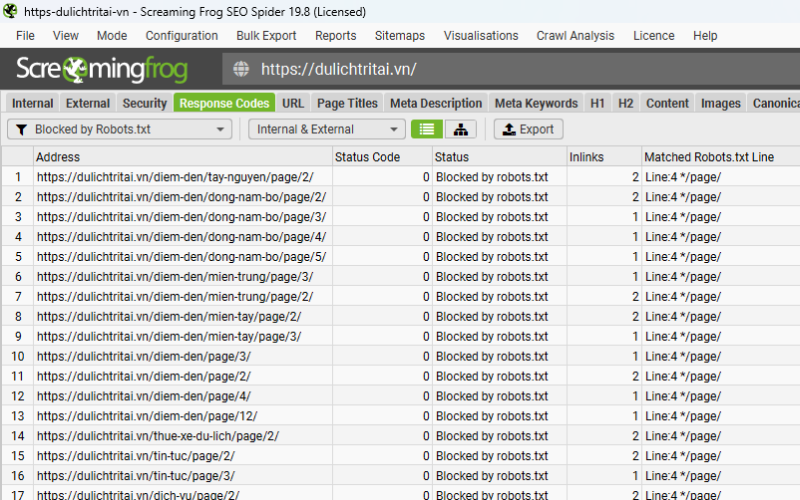800x500 pixels.
Task: Open the Configuration menu
Action: 182,36
